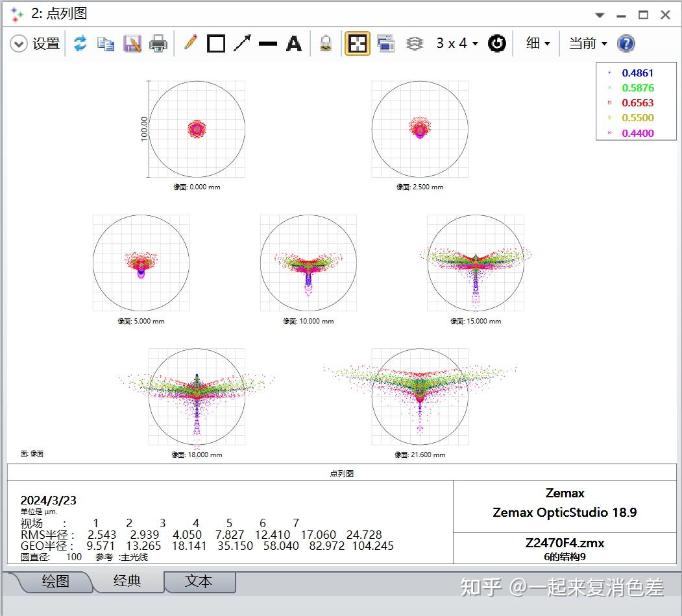Image resolution: width=682 pixels, height=616 pixels.
Task: Print the spot diagram
Action: pyautogui.click(x=158, y=43)
